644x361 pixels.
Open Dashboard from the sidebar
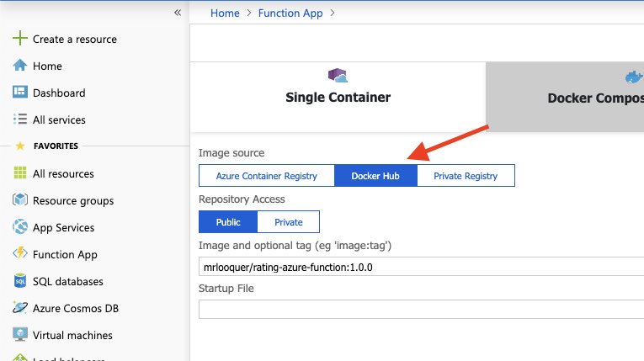(x=59, y=93)
